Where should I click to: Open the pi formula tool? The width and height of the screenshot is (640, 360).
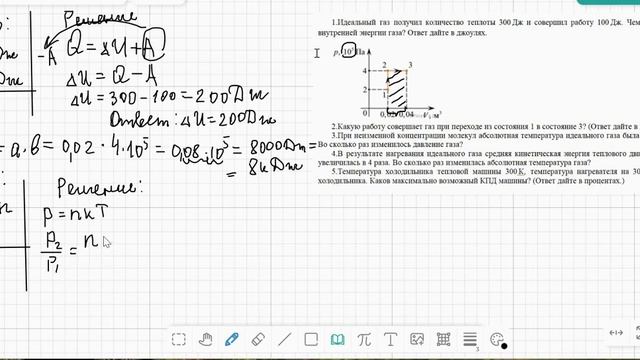pyautogui.click(x=364, y=339)
